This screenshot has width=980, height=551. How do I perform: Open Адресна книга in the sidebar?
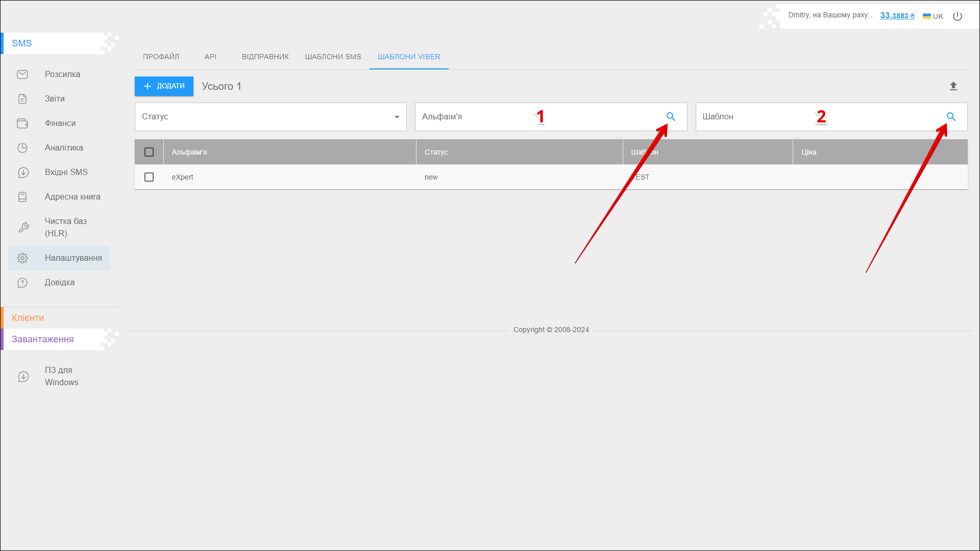(72, 197)
